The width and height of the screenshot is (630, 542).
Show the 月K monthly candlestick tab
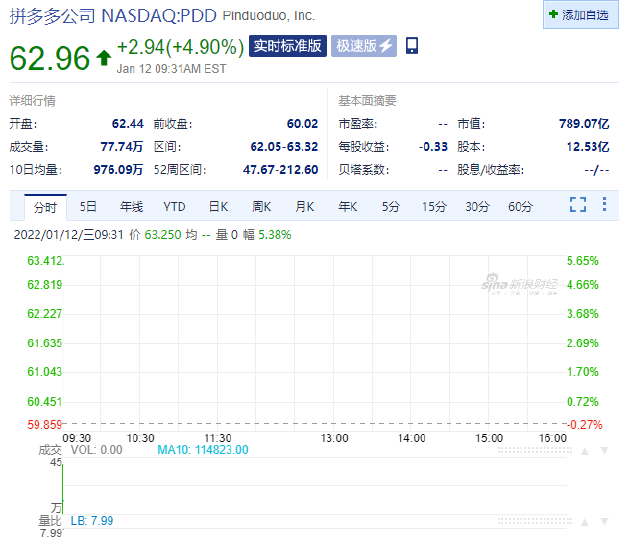305,207
